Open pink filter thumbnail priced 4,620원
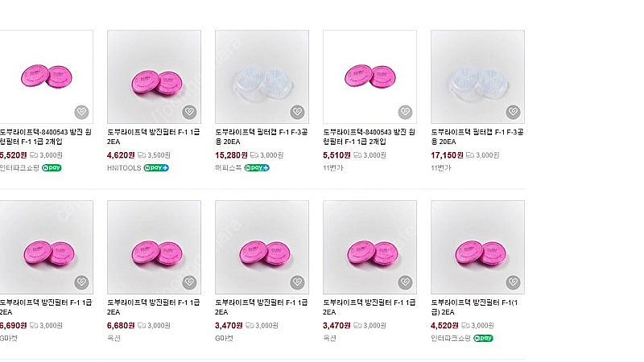This screenshot has height=362, width=644. point(154,76)
